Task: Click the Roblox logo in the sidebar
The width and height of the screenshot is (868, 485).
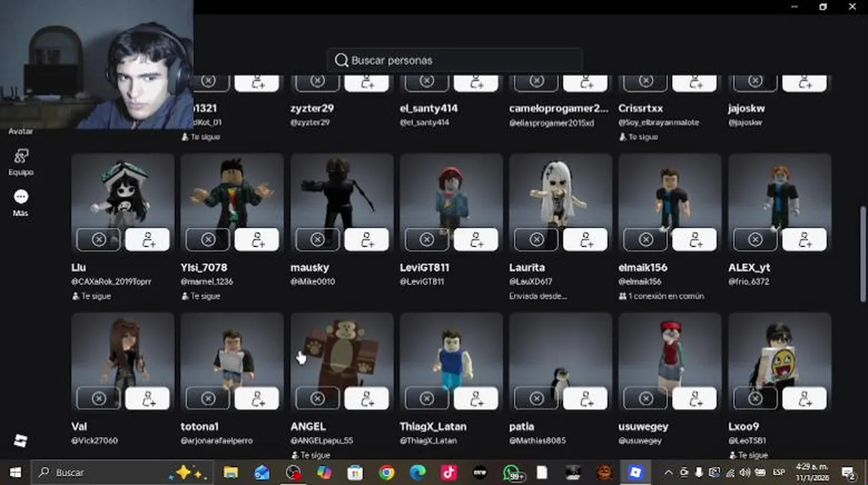Action: pos(21,441)
